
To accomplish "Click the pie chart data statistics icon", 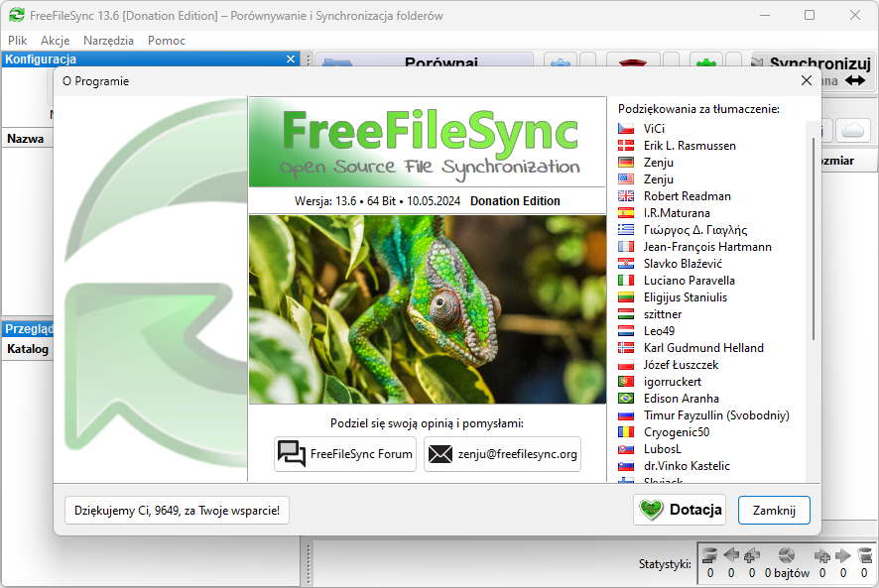I will [x=787, y=555].
